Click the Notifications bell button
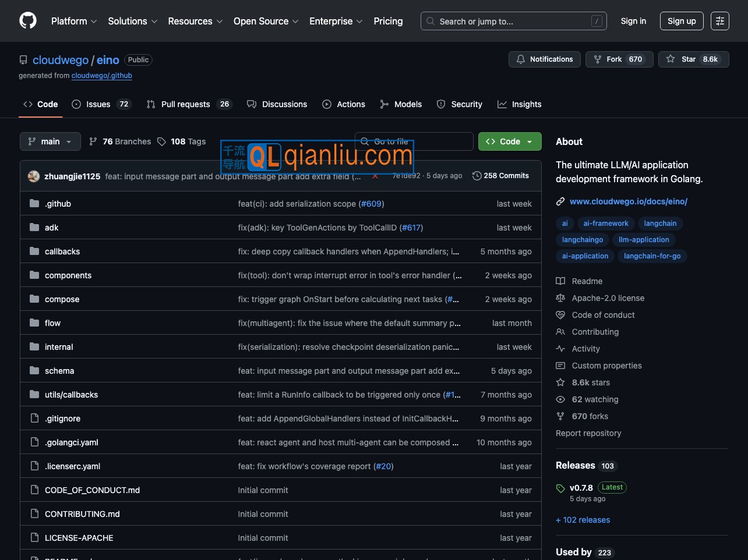This screenshot has width=748, height=560. (545, 59)
